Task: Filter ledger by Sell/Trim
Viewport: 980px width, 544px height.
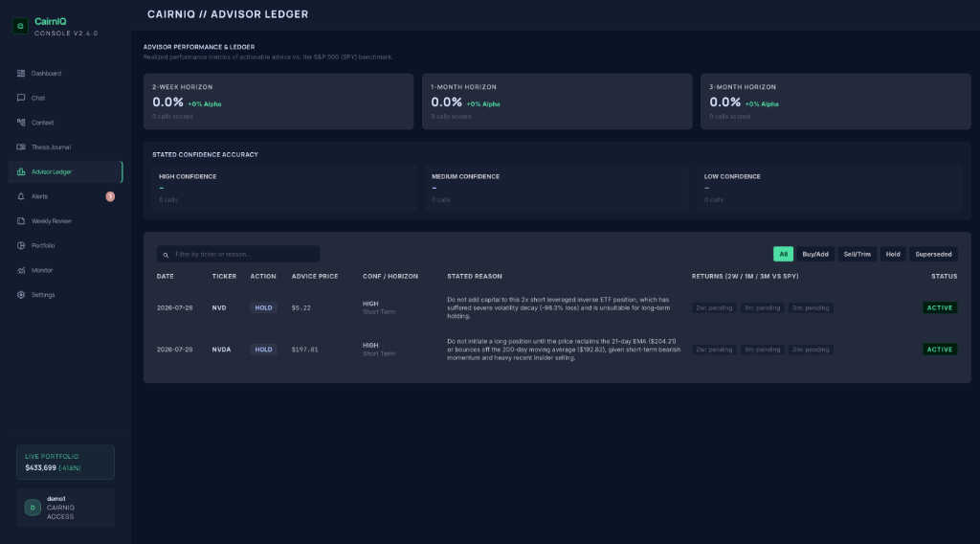Action: pos(857,254)
